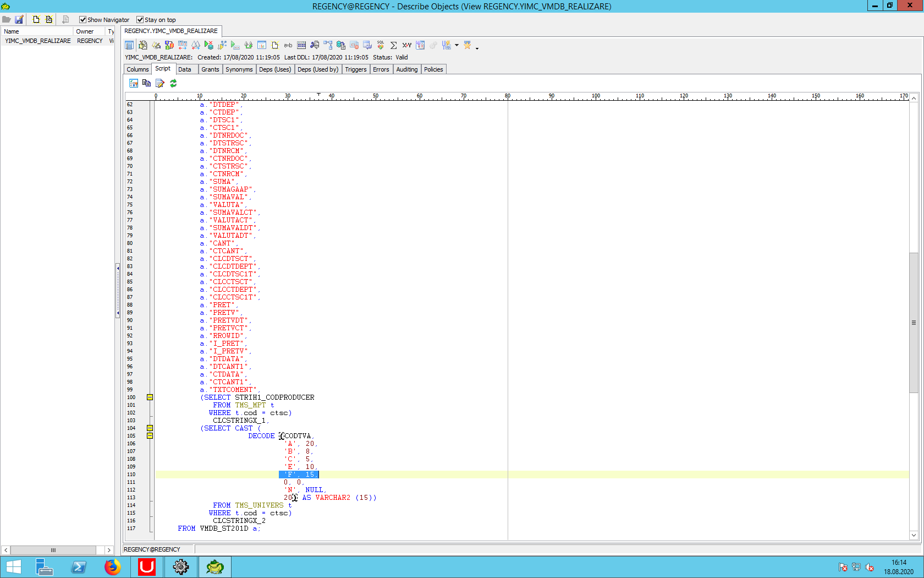
Task: Open the Deps (Used by) tab
Action: click(318, 69)
